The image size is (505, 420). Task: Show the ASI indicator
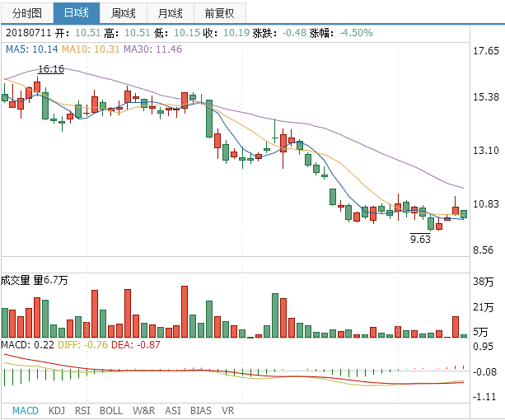pyautogui.click(x=173, y=411)
